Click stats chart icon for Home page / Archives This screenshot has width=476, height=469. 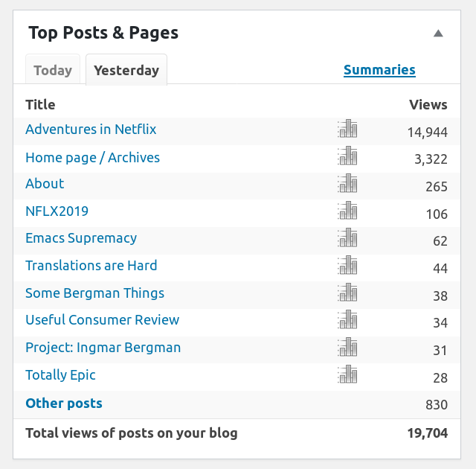347,156
